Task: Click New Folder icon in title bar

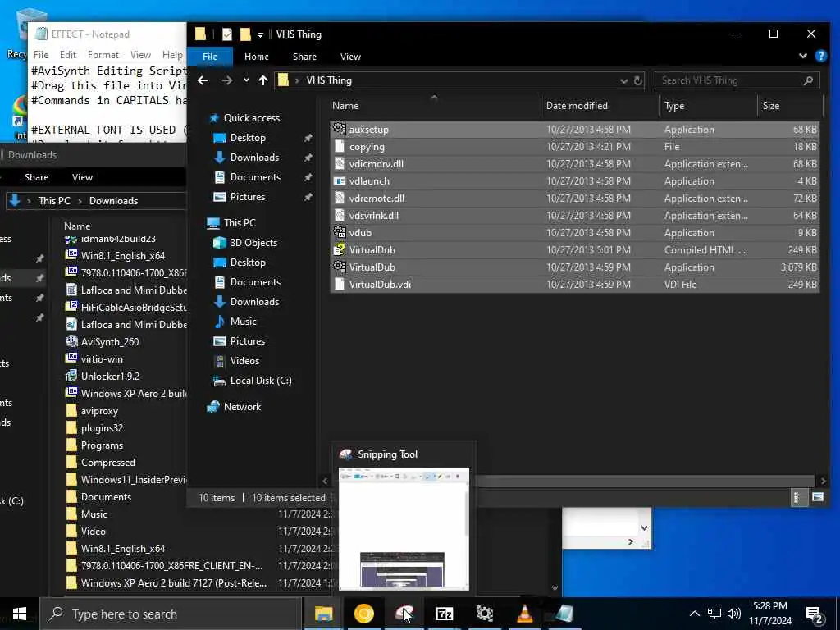Action: click(x=245, y=34)
